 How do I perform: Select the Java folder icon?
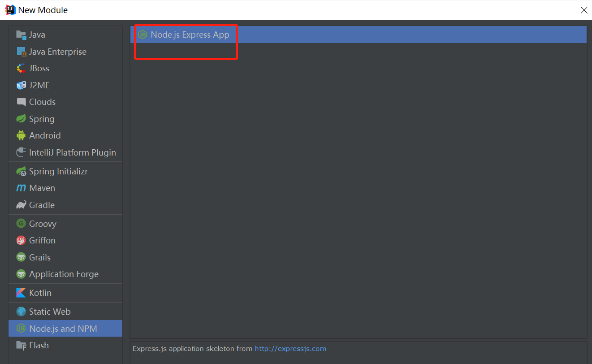[x=21, y=35]
